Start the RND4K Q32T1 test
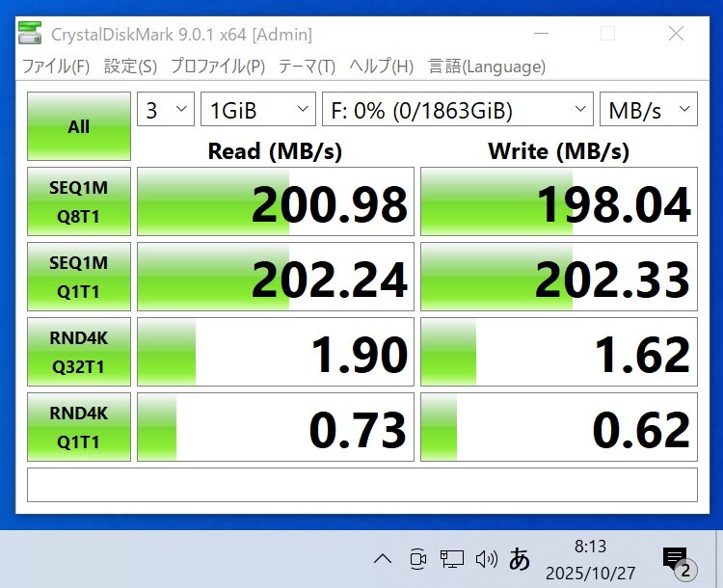The image size is (723, 588). coord(79,352)
